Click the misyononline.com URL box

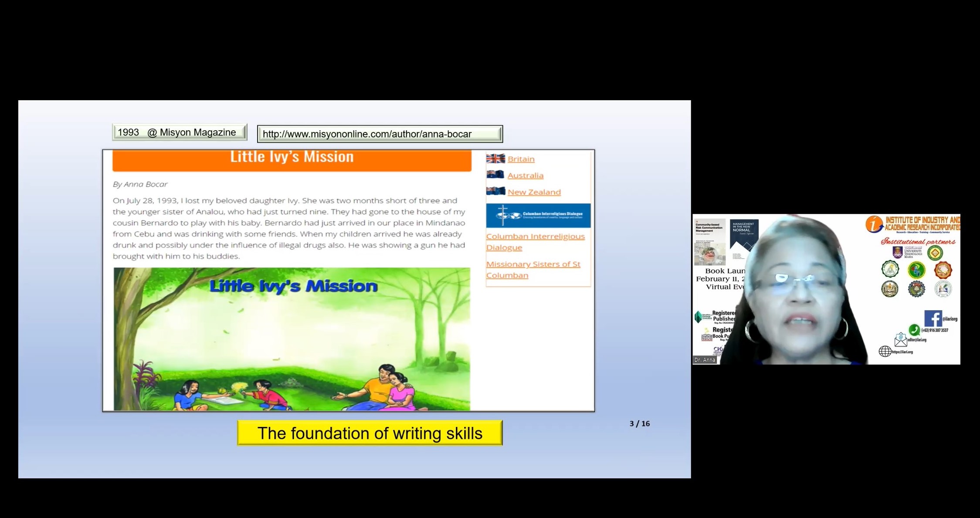pos(380,134)
